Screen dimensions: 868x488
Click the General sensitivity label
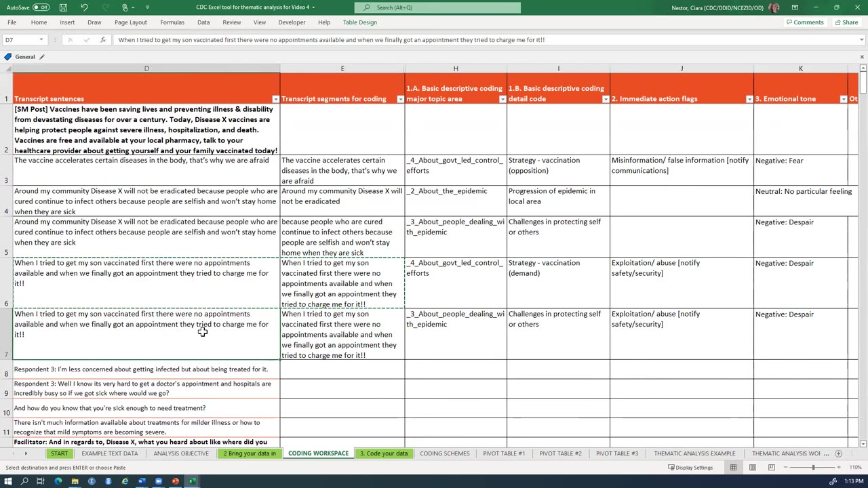coord(25,57)
